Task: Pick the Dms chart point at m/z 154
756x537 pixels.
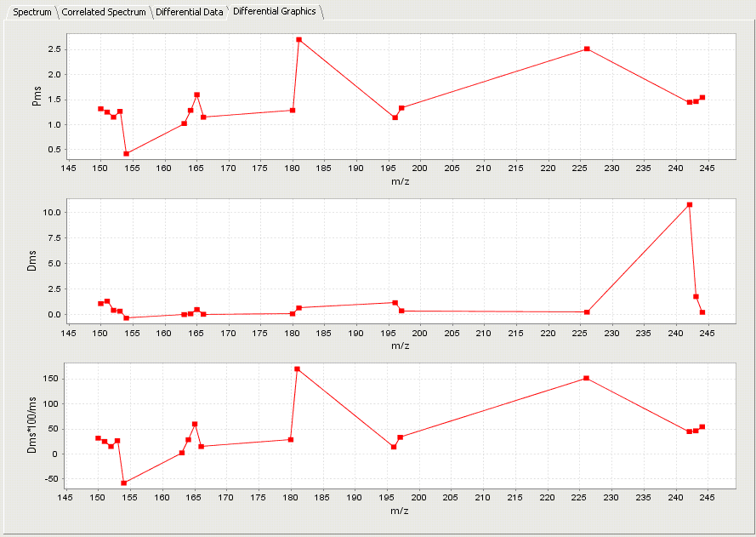Action: pos(126,317)
